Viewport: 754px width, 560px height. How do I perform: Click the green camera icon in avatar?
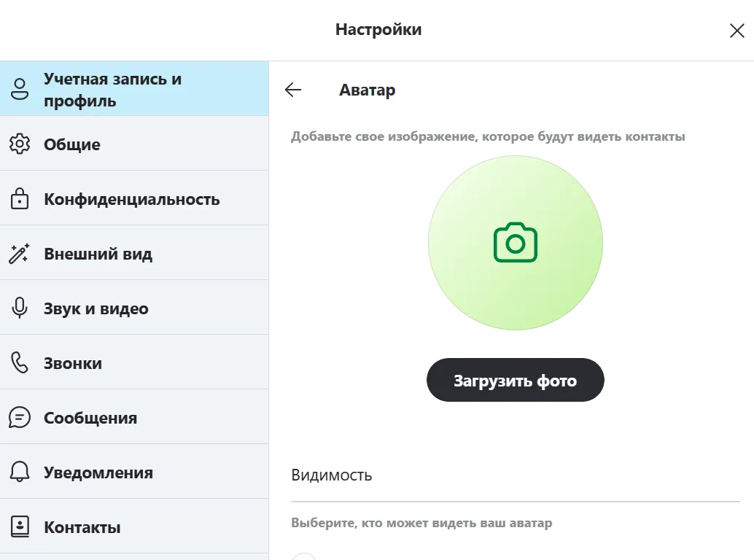[x=516, y=242]
